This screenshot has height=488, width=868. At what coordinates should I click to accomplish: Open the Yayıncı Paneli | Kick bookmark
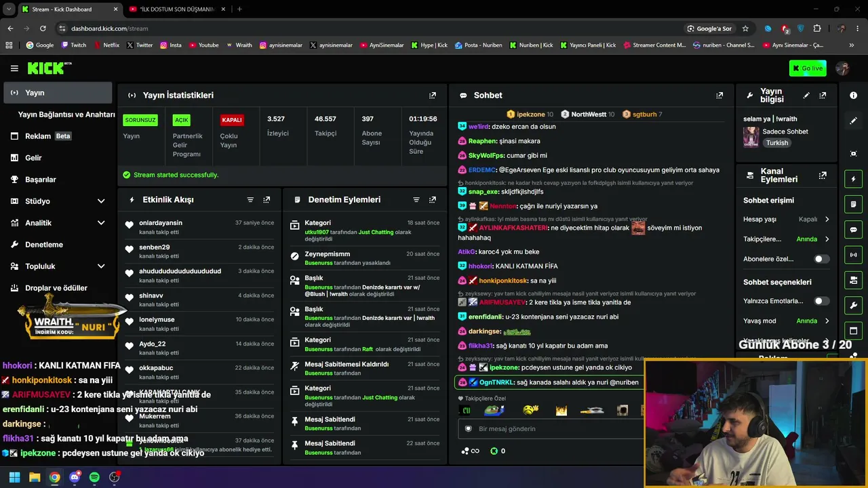coord(588,45)
